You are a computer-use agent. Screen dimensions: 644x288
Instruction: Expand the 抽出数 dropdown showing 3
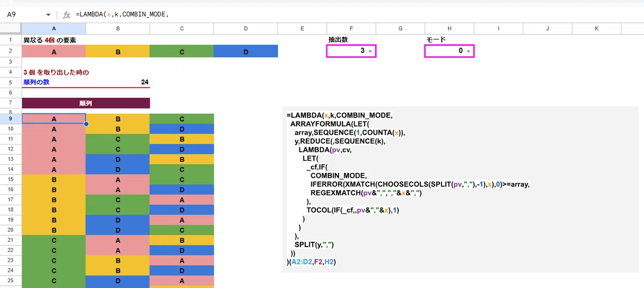370,51
